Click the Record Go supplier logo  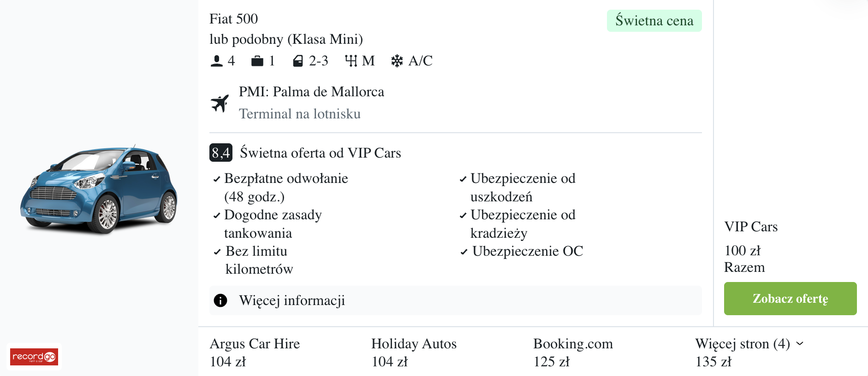click(34, 357)
